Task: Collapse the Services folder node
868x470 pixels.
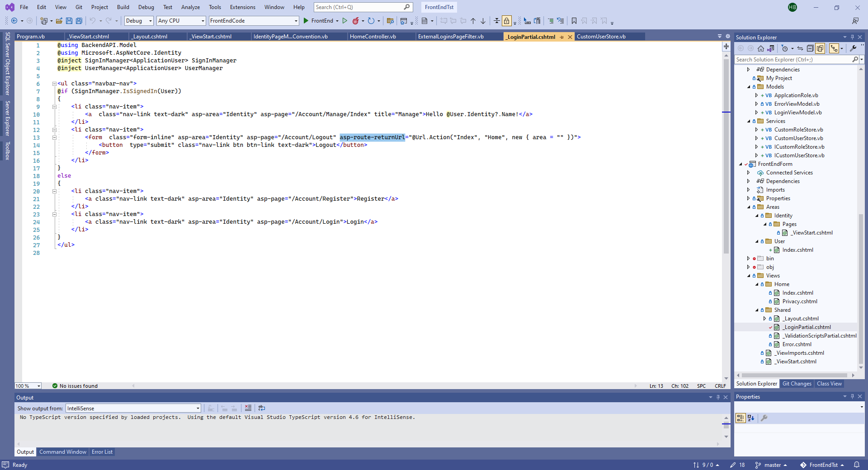Action: pos(749,121)
